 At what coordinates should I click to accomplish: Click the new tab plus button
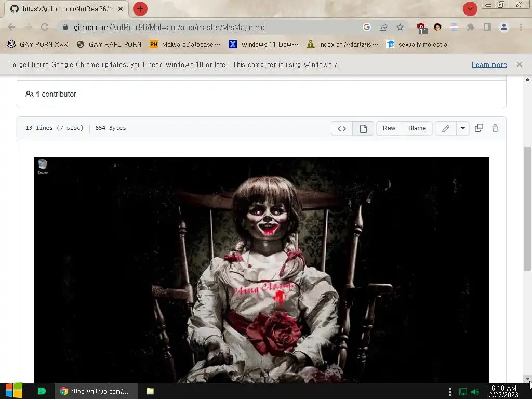pyautogui.click(x=140, y=9)
